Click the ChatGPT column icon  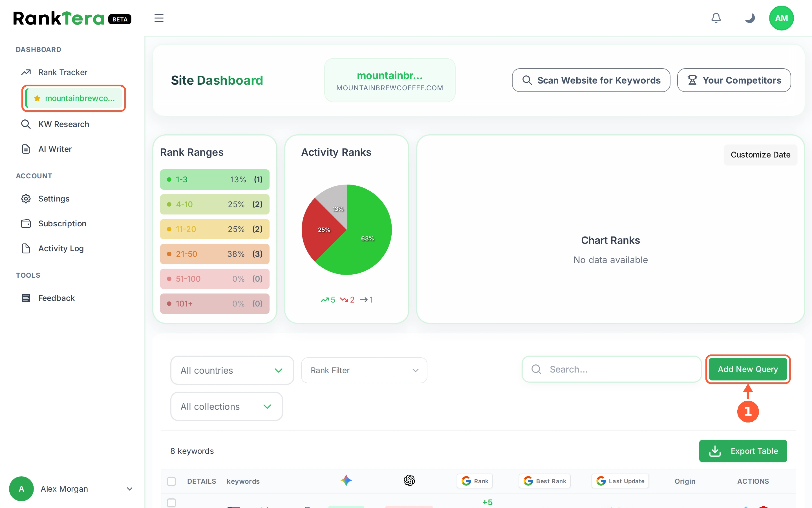point(409,480)
